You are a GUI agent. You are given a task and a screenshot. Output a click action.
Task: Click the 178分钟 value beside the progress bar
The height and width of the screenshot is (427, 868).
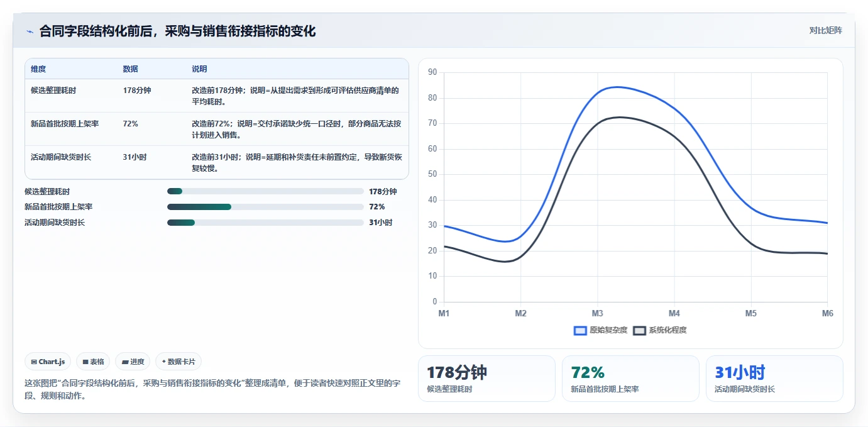pyautogui.click(x=383, y=191)
